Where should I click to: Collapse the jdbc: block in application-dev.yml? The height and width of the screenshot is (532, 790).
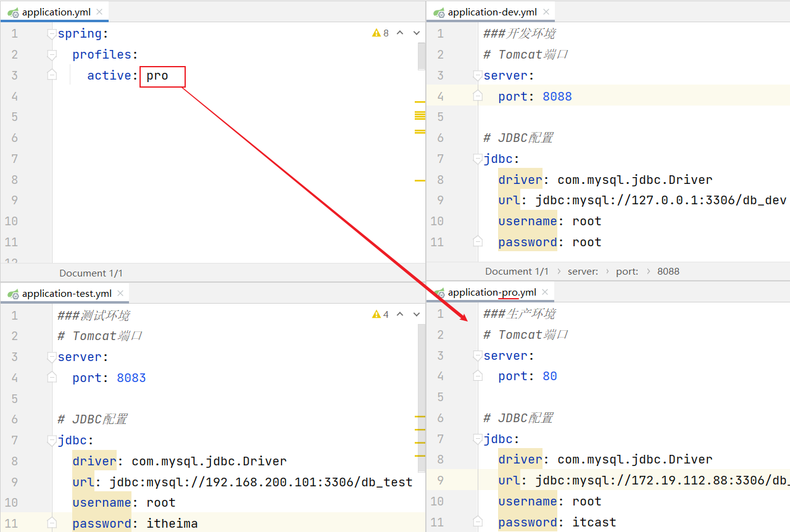coord(478,159)
